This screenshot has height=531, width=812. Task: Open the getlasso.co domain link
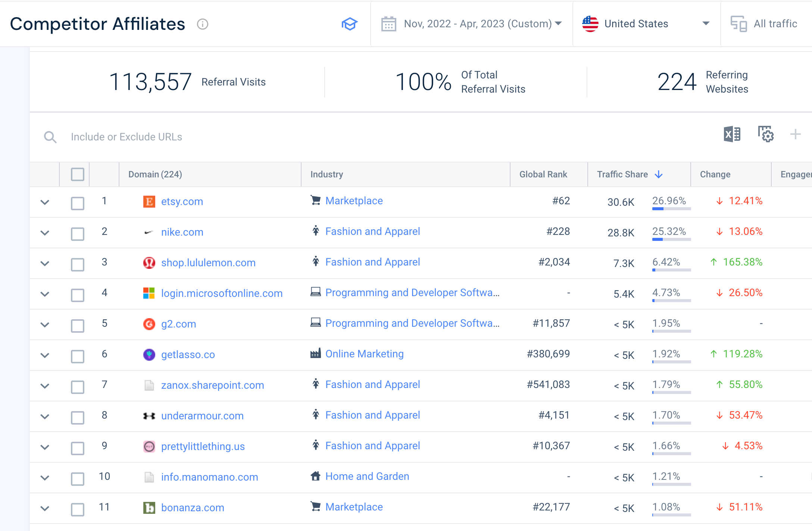[x=188, y=354]
